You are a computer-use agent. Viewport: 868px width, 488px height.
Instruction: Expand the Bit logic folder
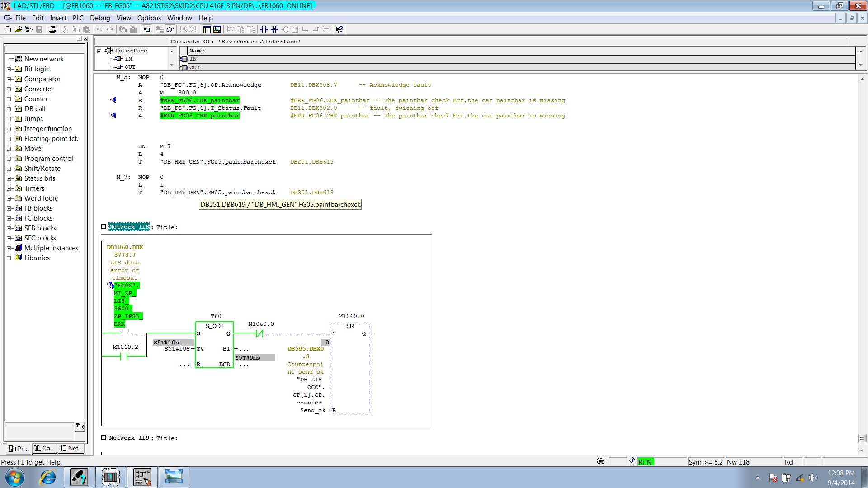click(x=9, y=69)
